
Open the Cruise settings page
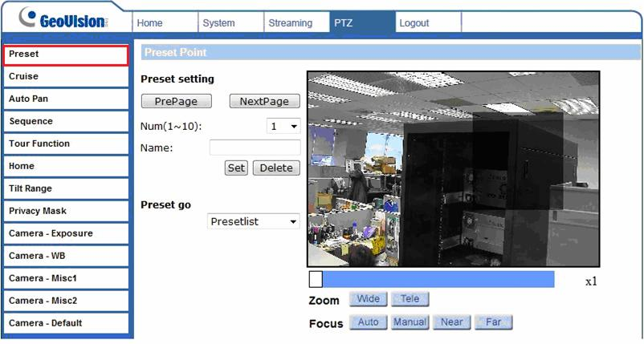(x=66, y=77)
